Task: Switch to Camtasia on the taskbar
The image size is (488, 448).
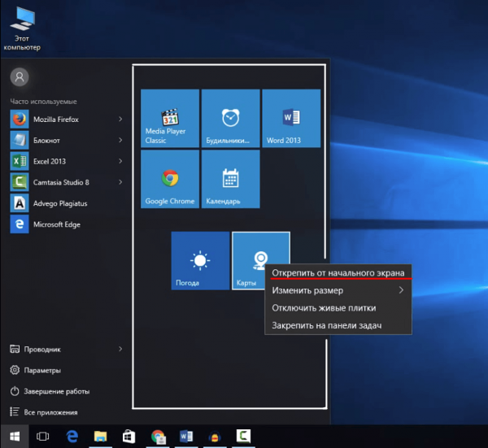Action: tap(243, 436)
